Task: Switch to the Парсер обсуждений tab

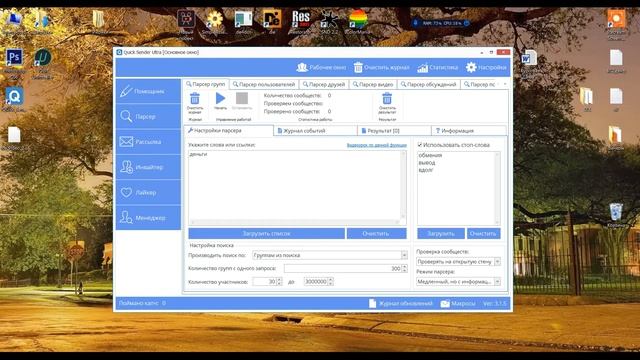Action: (429, 84)
